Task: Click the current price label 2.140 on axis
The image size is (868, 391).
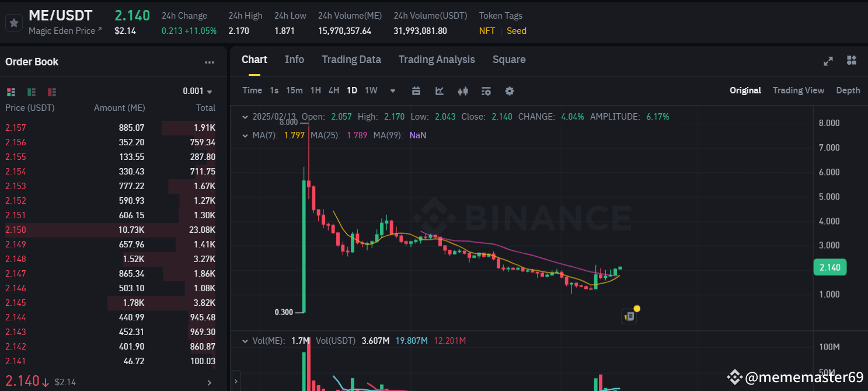Action: (829, 268)
